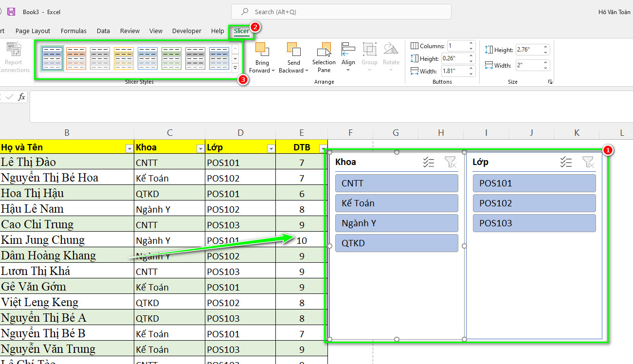Open the Slicer ribbon tab

[241, 31]
